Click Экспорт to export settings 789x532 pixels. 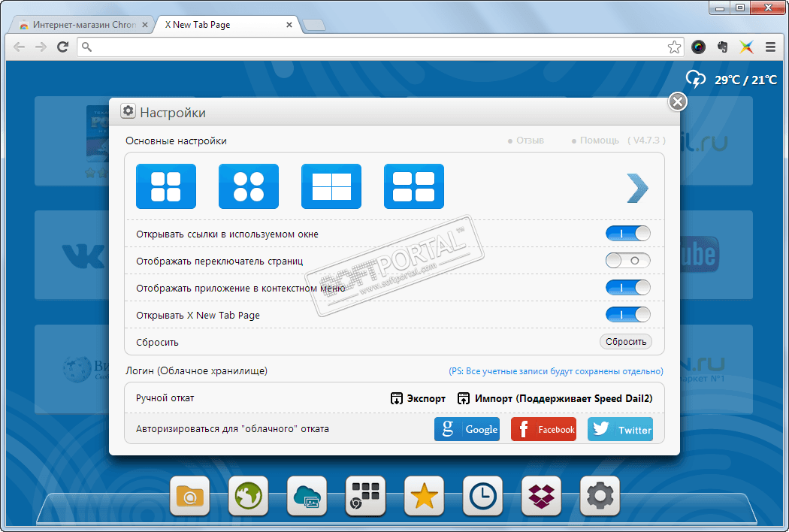(418, 398)
